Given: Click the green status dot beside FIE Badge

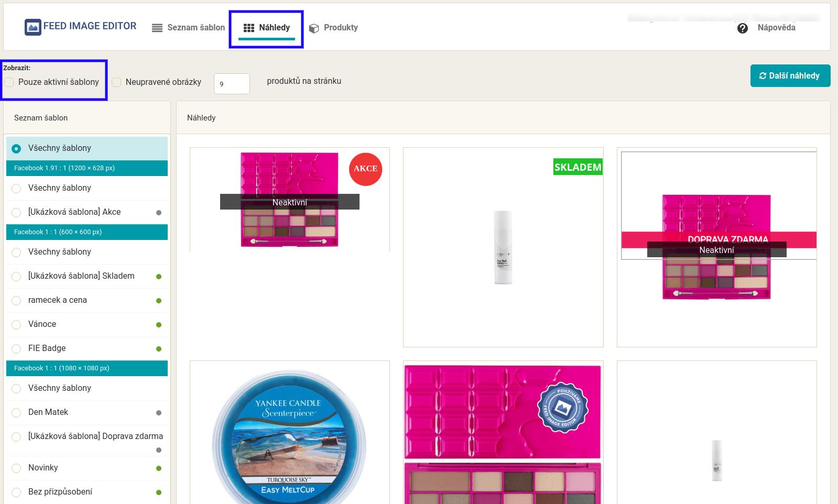Looking at the screenshot, I should [x=159, y=349].
